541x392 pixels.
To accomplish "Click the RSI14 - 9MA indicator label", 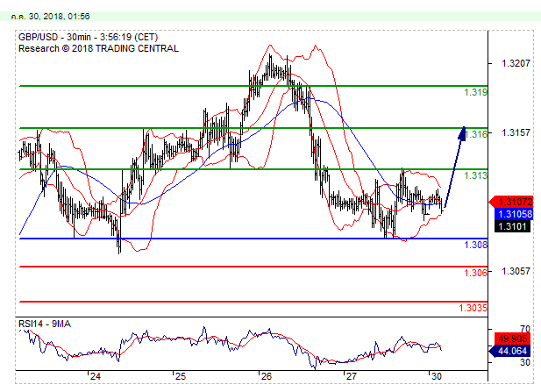I will 45,324.
